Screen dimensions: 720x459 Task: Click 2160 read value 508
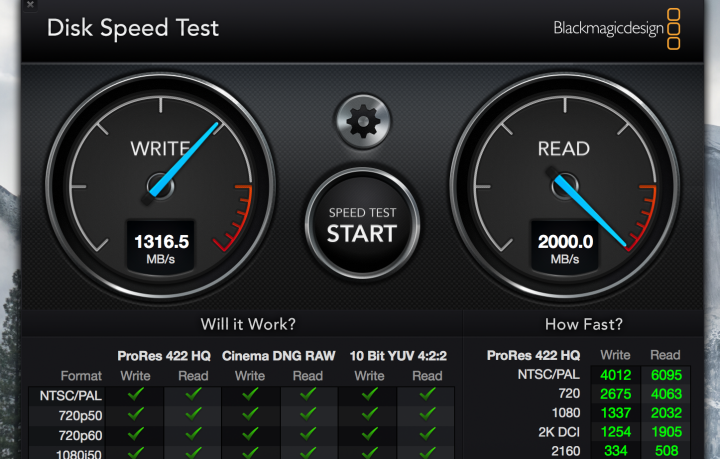point(666,451)
